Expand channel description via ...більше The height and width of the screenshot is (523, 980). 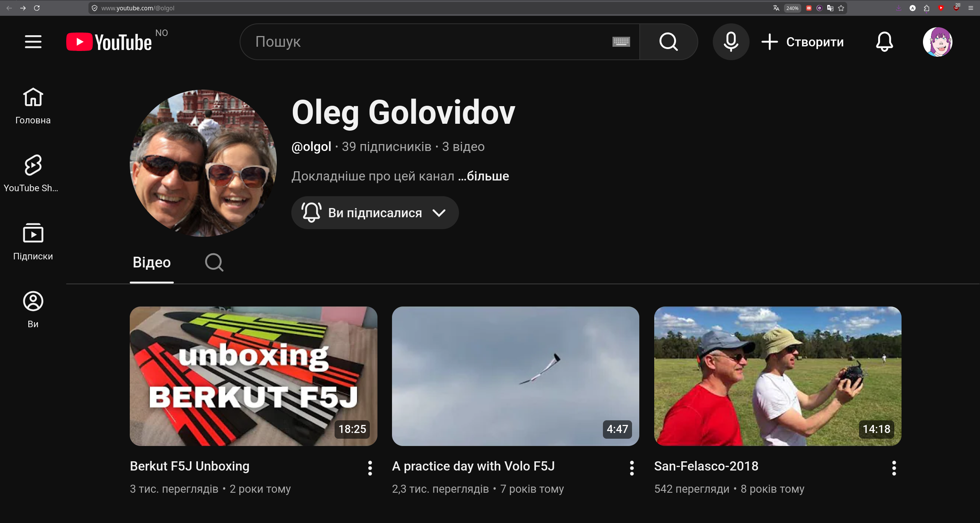click(x=483, y=176)
